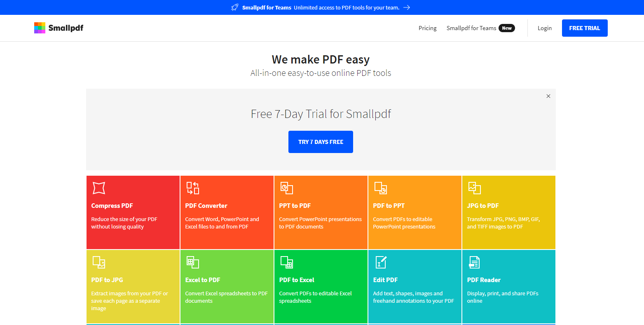Click the TRY 7 DAYS FREE button

[x=321, y=142]
